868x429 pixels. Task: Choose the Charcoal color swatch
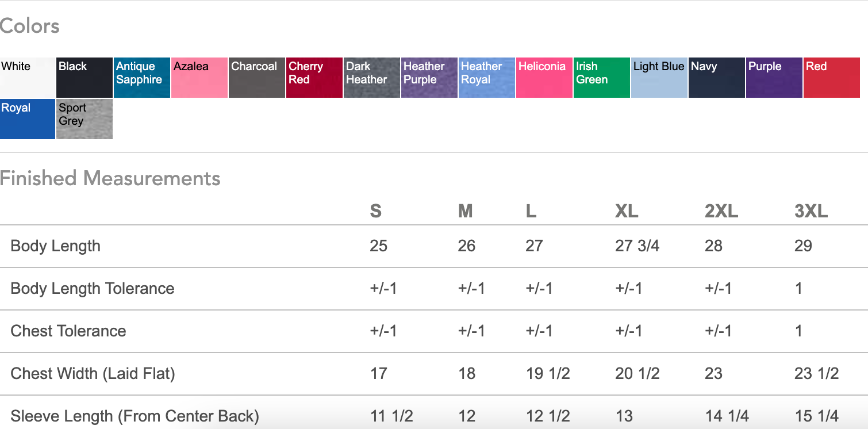point(257,78)
